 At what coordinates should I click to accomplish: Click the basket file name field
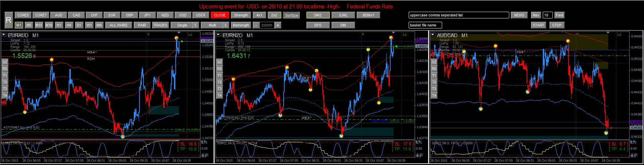425,25
